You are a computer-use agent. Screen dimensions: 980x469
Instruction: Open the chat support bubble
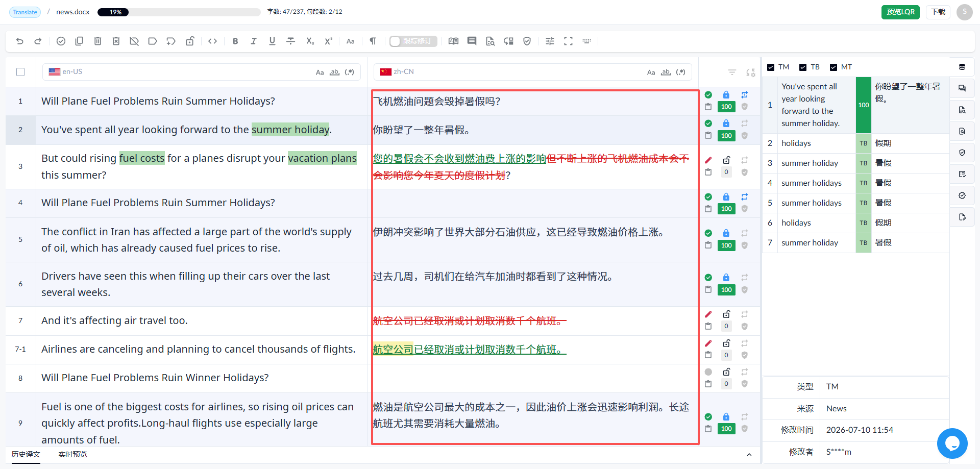[x=952, y=443]
